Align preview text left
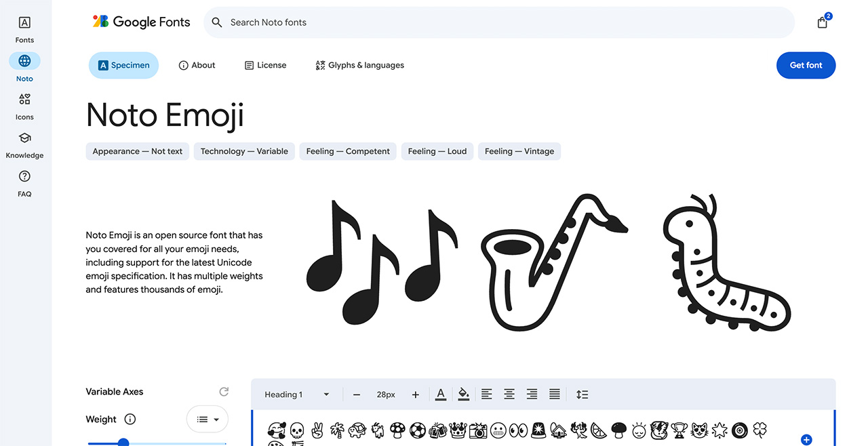Image resolution: width=868 pixels, height=446 pixels. point(487,394)
